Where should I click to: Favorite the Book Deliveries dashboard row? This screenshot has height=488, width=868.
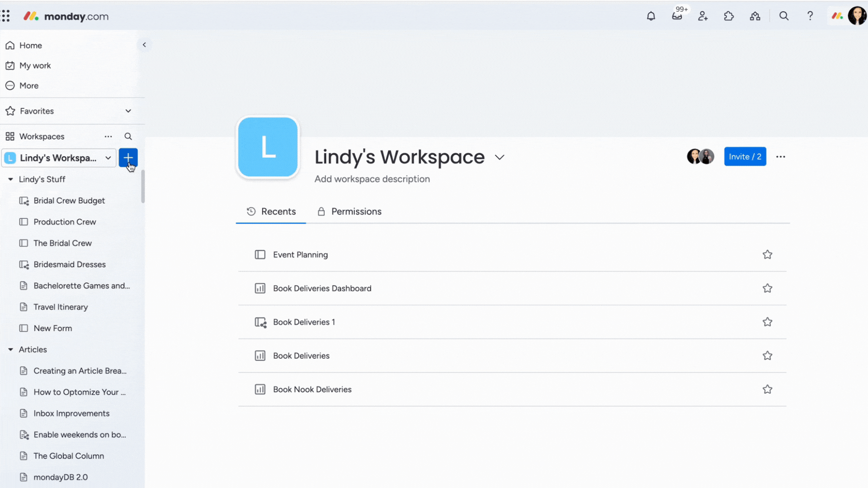pyautogui.click(x=767, y=356)
